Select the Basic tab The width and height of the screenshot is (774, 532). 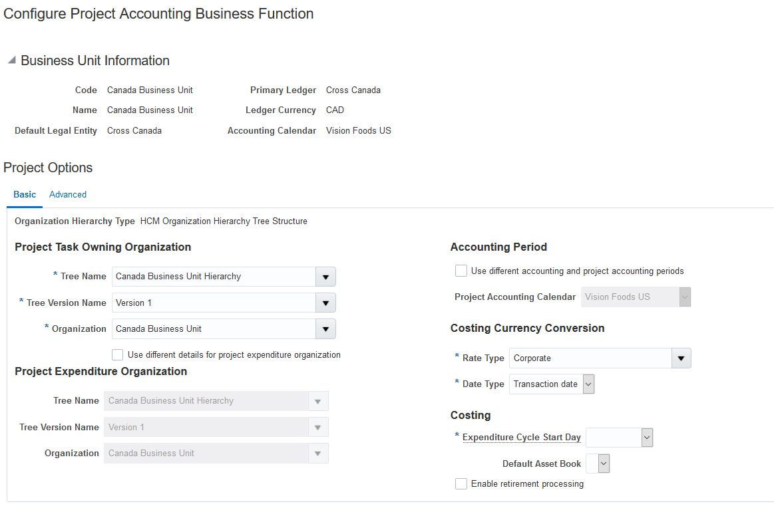click(x=25, y=195)
